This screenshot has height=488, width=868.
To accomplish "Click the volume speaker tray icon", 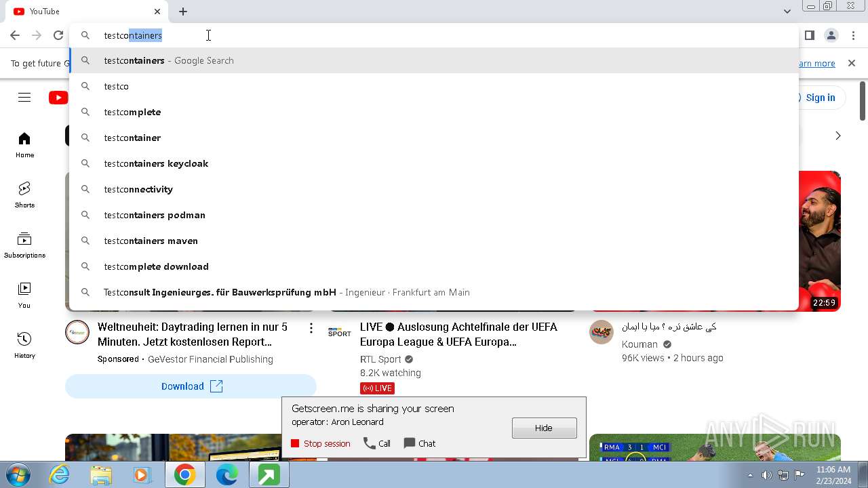I will 767,475.
